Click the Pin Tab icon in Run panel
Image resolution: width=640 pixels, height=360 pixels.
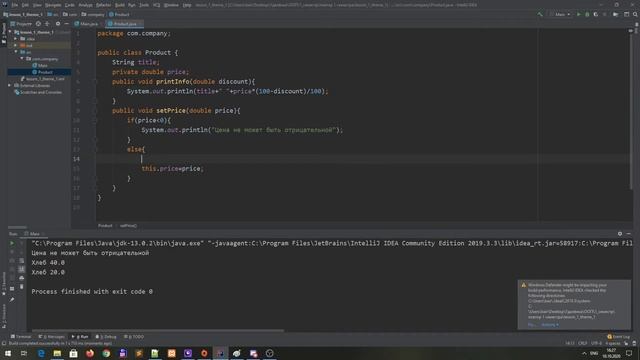tap(12, 300)
